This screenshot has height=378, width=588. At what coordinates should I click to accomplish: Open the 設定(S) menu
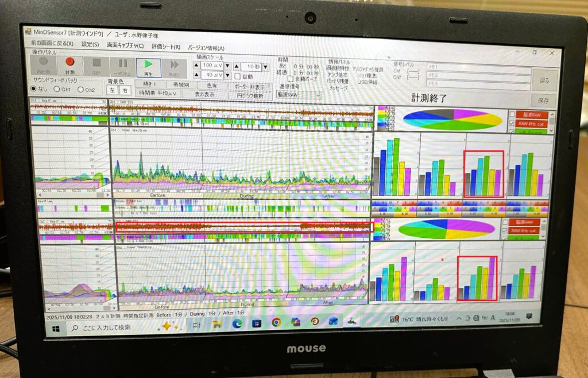[90, 45]
